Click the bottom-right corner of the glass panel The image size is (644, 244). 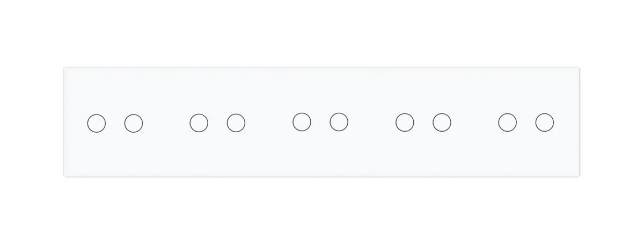pyautogui.click(x=581, y=176)
